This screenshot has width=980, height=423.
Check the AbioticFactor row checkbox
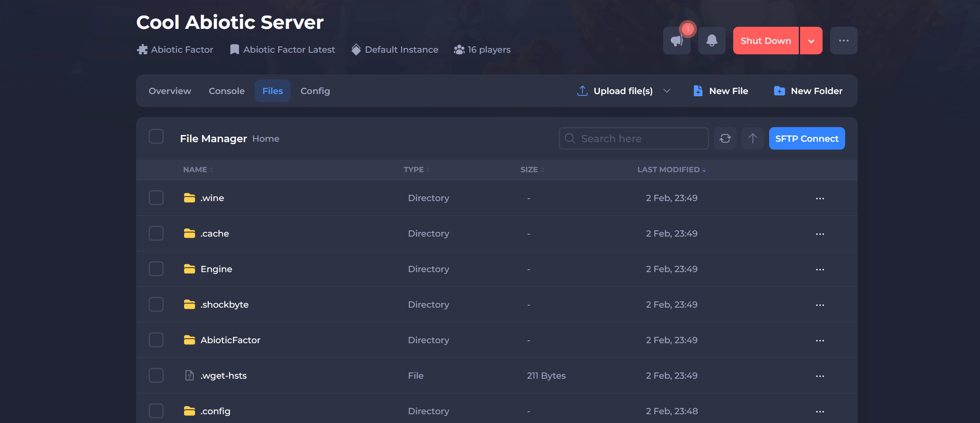tap(156, 340)
